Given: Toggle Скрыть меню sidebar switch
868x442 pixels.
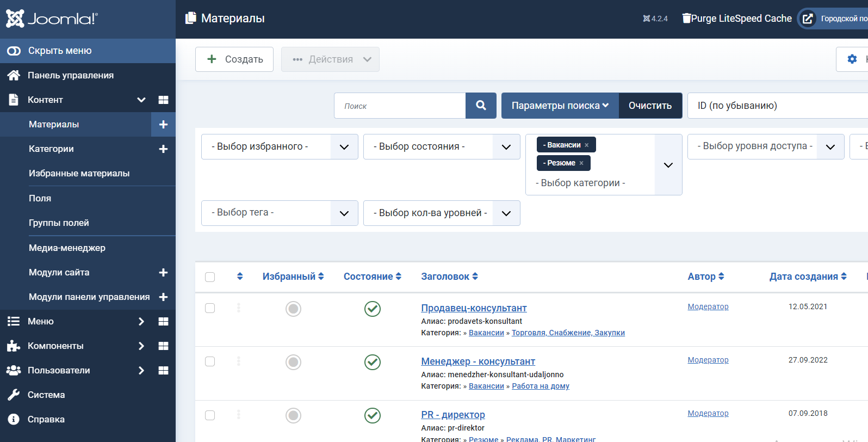Looking at the screenshot, I should coord(14,51).
